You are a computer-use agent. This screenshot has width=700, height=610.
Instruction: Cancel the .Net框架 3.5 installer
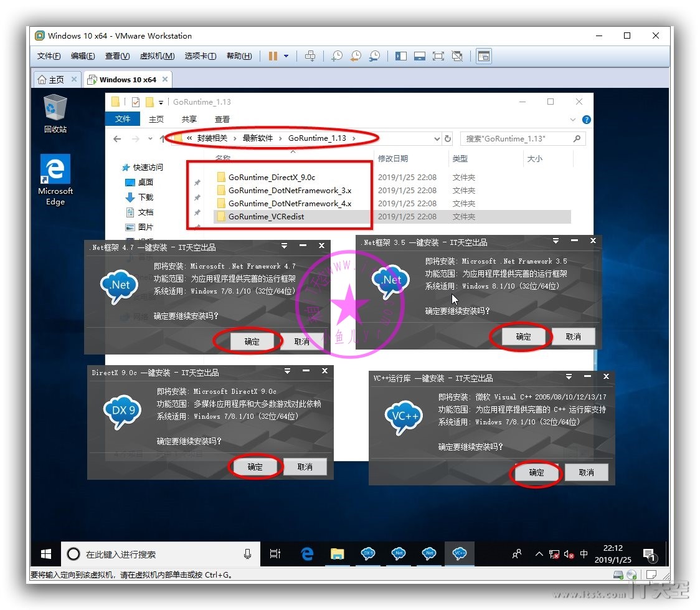tap(573, 336)
